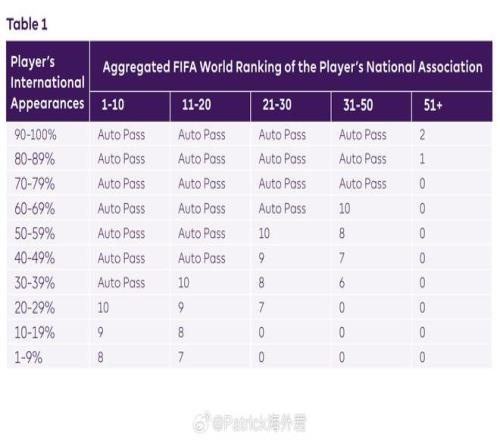Click the '@Patrick' watermark text
500x440 pixels.
pos(240,423)
